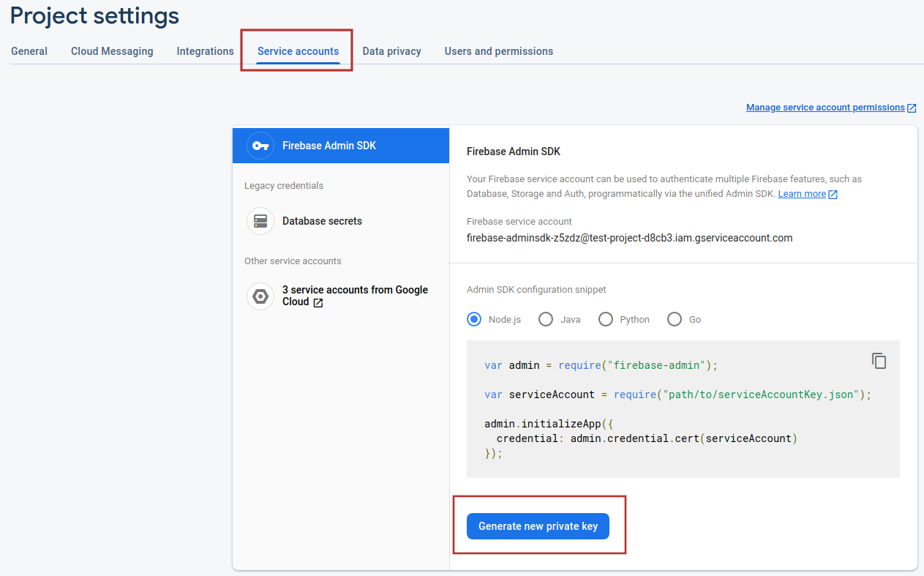Open the General tab
The width and height of the screenshot is (924, 576).
click(x=29, y=51)
